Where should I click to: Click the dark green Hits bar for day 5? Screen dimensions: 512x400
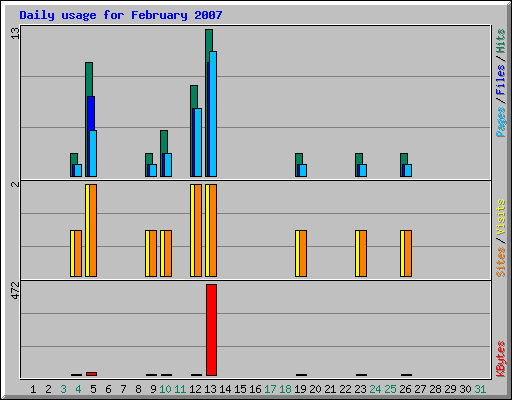89,79
